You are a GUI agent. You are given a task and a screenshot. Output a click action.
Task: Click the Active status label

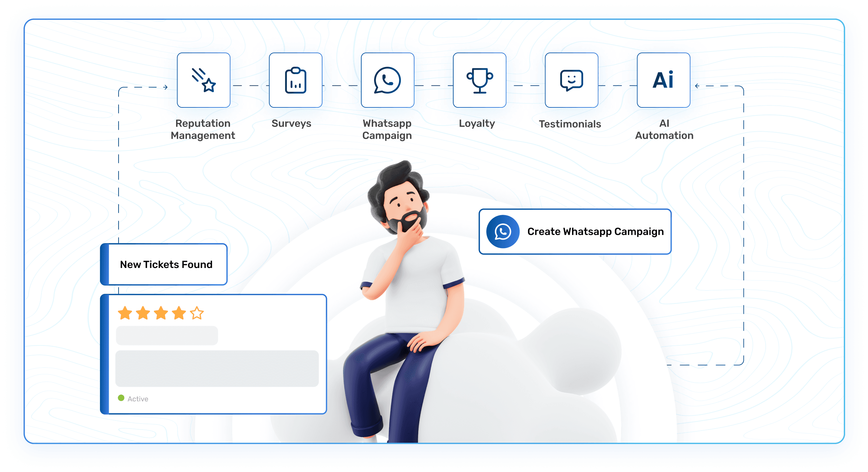138,399
